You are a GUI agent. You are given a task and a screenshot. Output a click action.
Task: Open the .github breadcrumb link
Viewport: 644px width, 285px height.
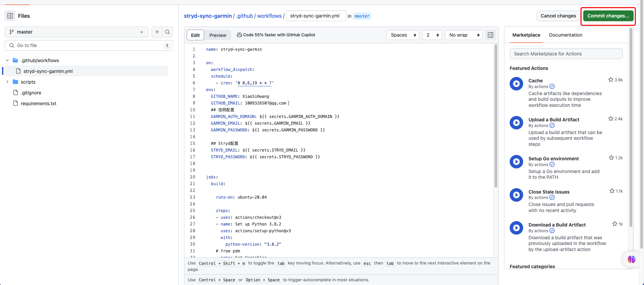(x=244, y=16)
